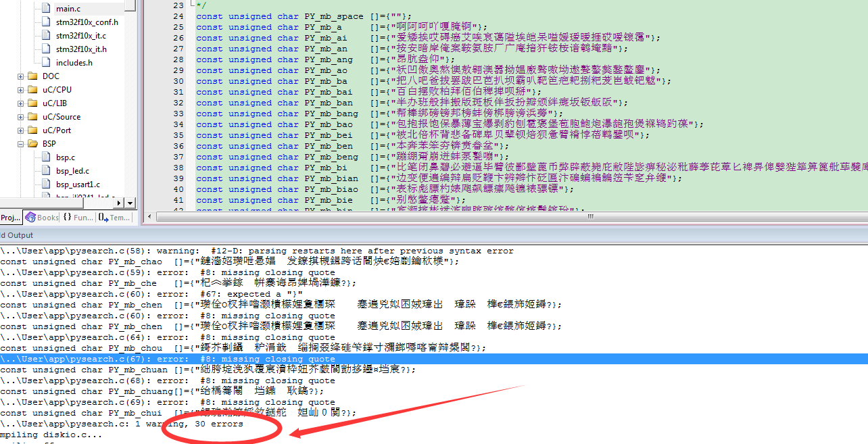Click the uC/Source folder icon
Viewport: 868px width, 444px height.
pos(32,117)
